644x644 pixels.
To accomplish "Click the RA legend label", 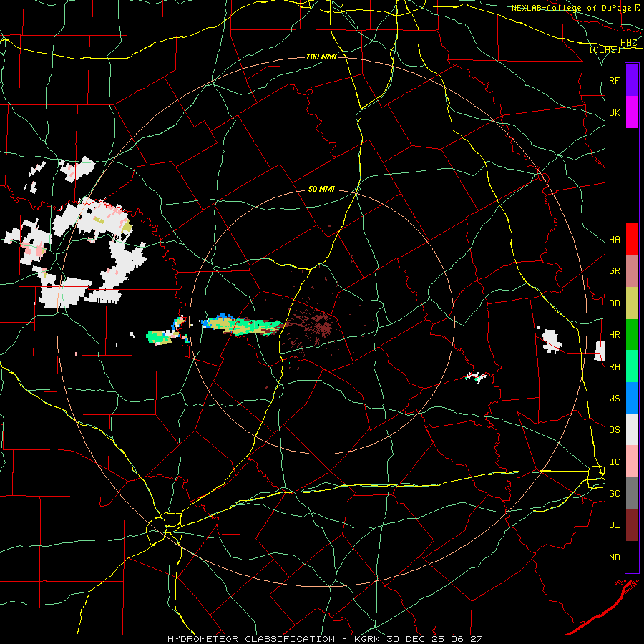I will coord(614,367).
